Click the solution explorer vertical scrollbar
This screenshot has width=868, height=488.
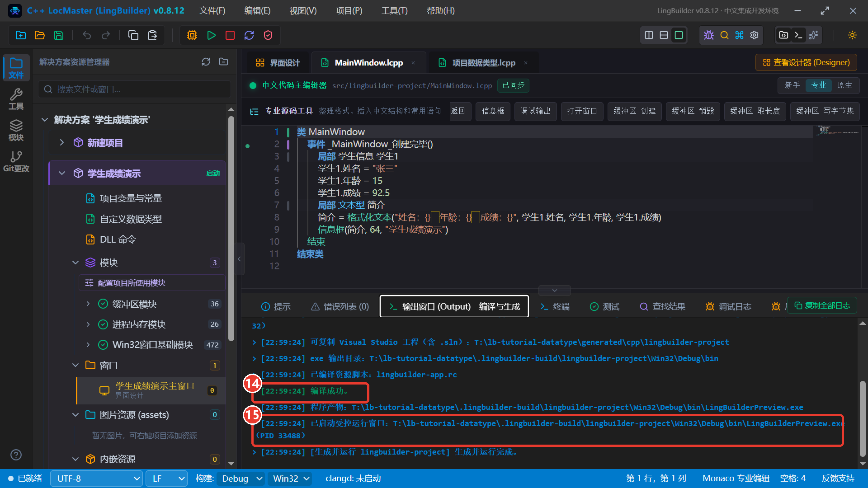click(231, 228)
